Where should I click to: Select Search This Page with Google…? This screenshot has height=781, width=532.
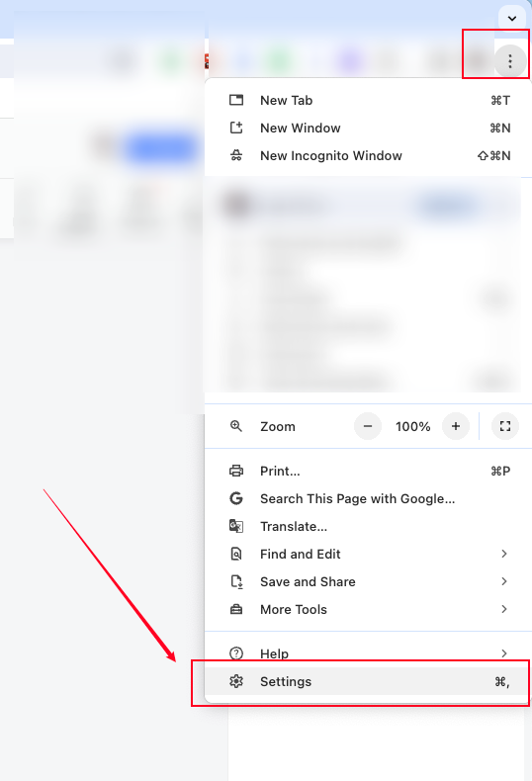[370, 498]
